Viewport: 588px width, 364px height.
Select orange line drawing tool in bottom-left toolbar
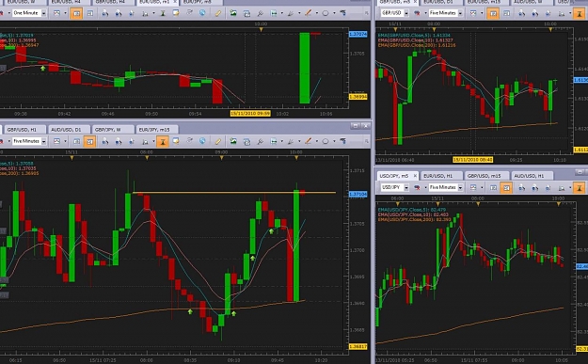(309, 141)
